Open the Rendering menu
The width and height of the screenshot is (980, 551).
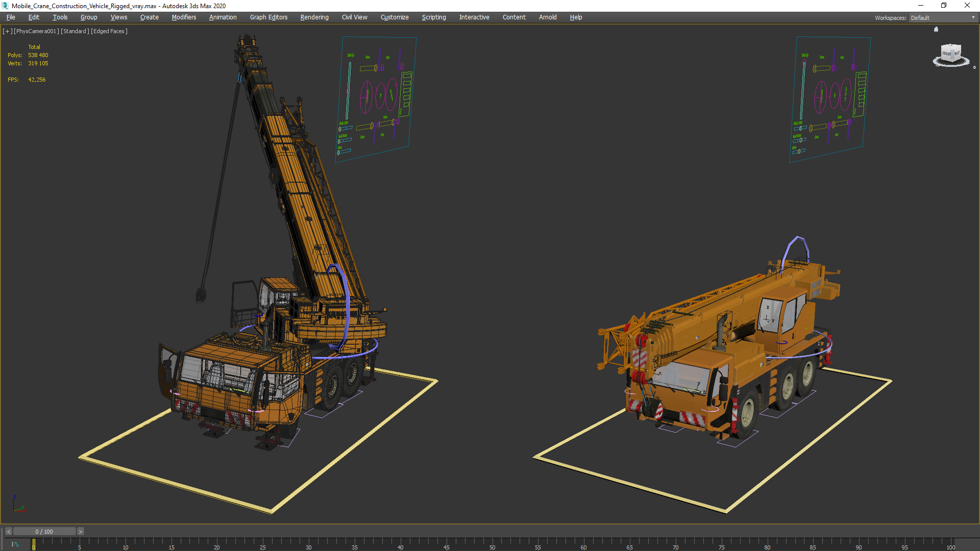314,17
